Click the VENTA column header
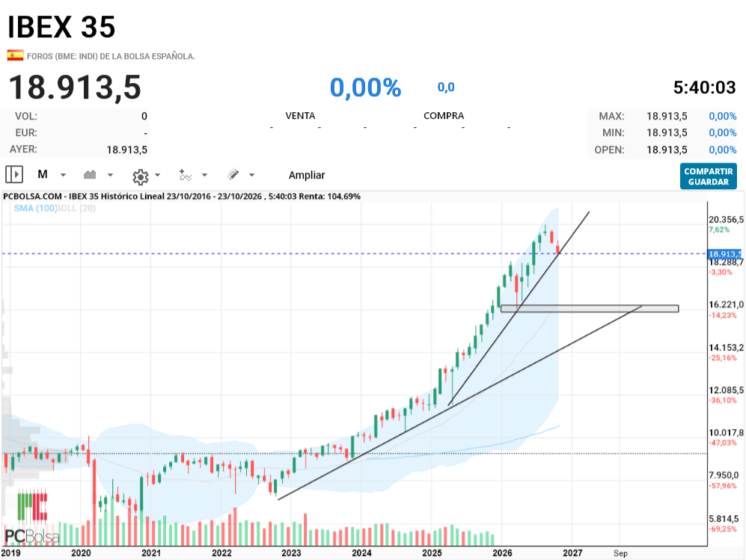The width and height of the screenshot is (746, 560). tap(300, 116)
